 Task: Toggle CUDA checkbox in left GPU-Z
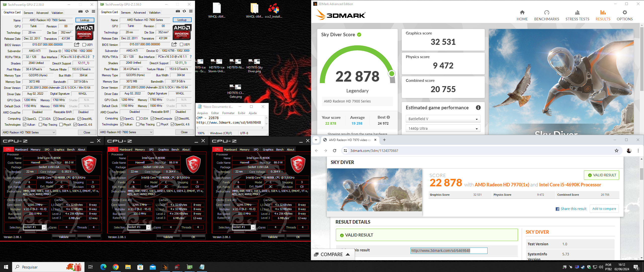(x=41, y=119)
